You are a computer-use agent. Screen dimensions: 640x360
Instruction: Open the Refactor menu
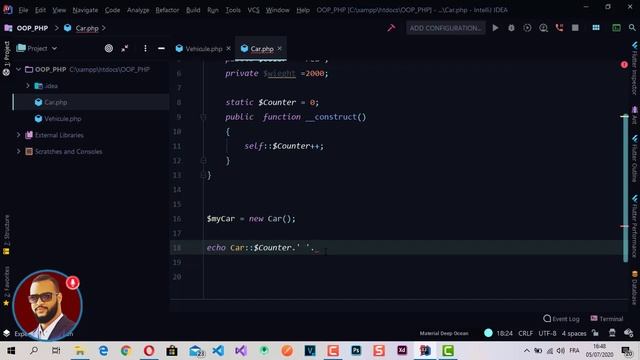pyautogui.click(x=167, y=10)
